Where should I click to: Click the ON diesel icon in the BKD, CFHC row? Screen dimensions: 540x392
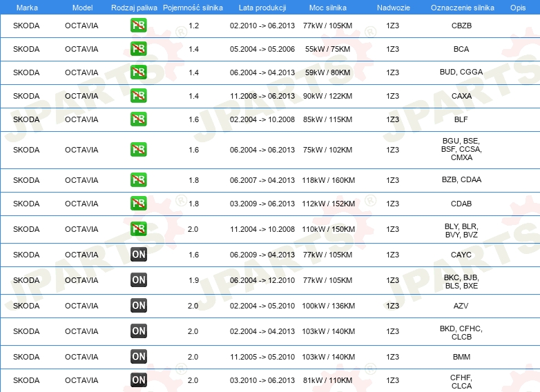(138, 331)
